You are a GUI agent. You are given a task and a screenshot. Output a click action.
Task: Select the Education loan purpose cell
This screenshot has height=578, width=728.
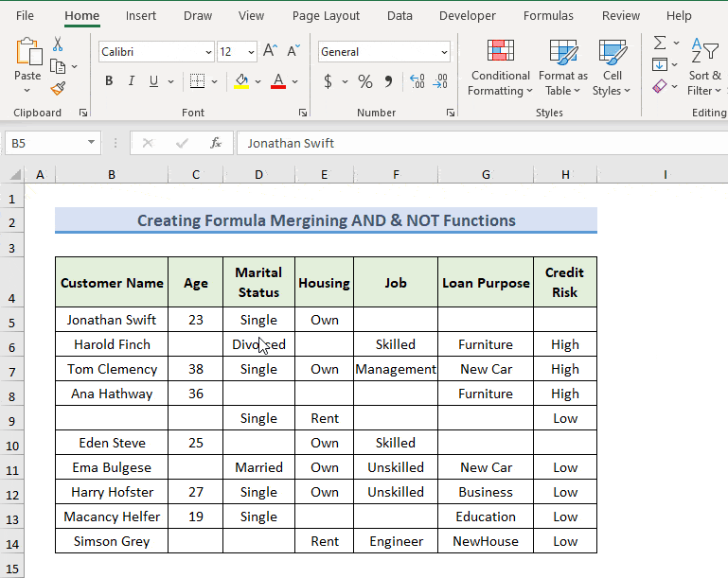486,517
